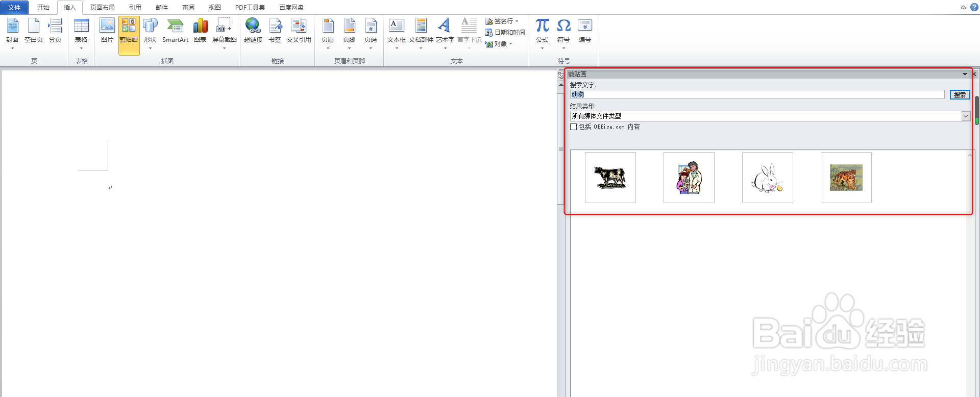Insert a text box (文本框)
The width and height of the screenshot is (980, 397).
tap(397, 33)
